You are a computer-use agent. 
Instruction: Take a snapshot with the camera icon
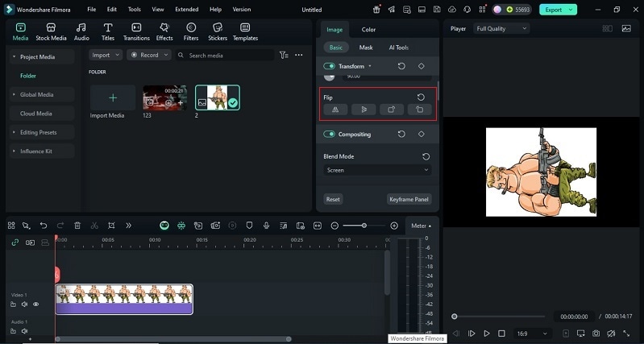pyautogui.click(x=596, y=334)
